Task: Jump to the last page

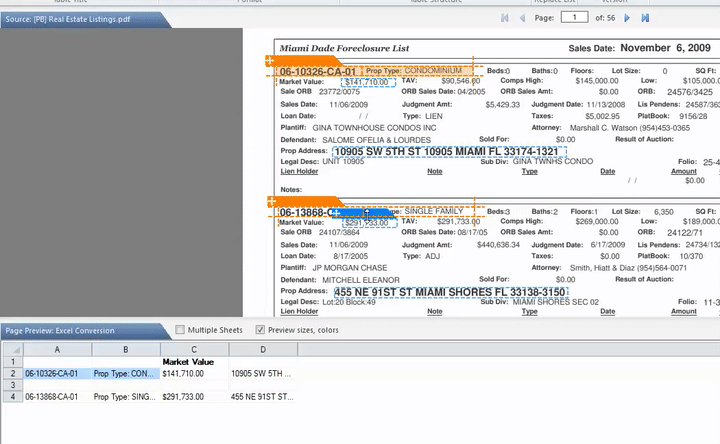Action: [645, 18]
